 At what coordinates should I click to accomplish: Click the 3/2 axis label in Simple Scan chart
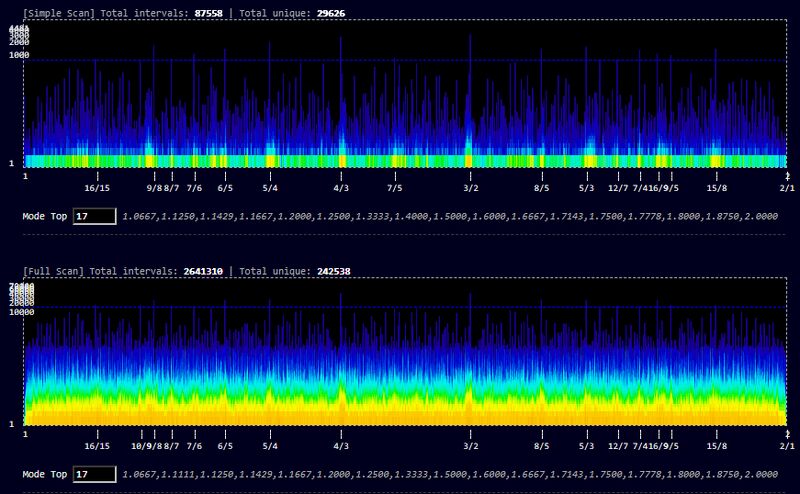point(471,188)
